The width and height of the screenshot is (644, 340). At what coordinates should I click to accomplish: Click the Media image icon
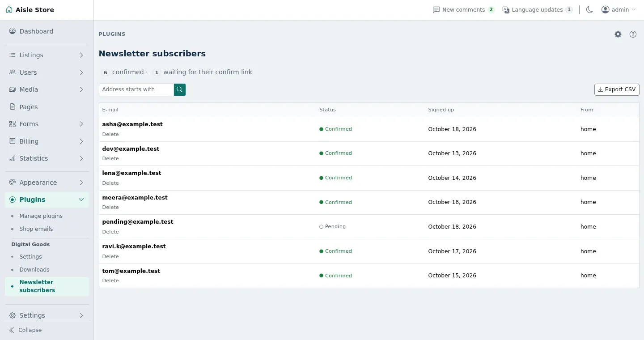13,89
